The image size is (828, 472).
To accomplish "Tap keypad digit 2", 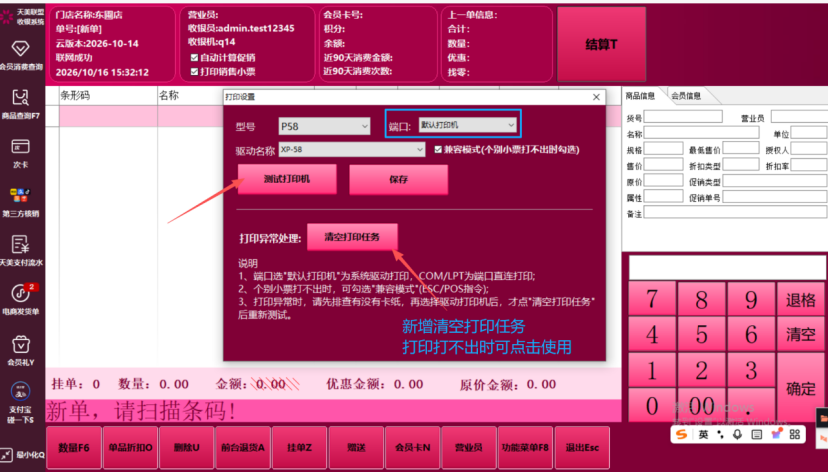I will point(701,370).
